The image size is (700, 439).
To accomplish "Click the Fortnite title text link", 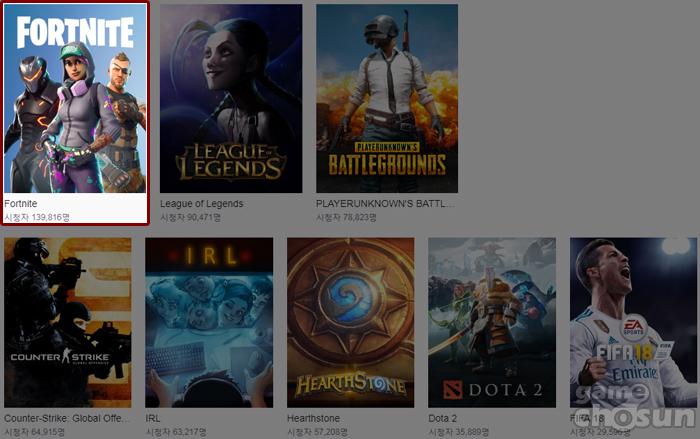I will pyautogui.click(x=21, y=203).
